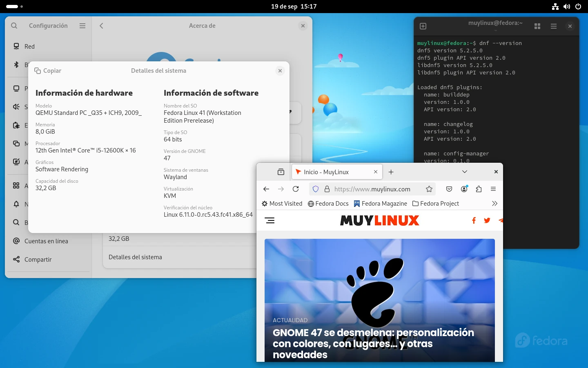Open the Firefox account icon
588x368 pixels.
tap(464, 189)
